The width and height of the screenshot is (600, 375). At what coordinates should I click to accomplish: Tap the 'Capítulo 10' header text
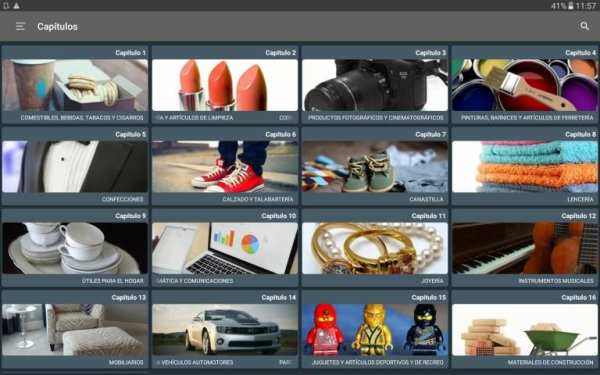coord(279,216)
